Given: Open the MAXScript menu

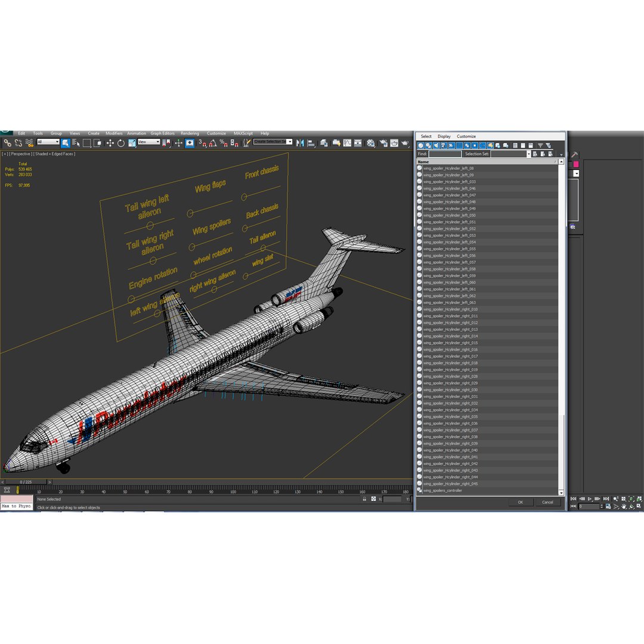Looking at the screenshot, I should coord(243,134).
